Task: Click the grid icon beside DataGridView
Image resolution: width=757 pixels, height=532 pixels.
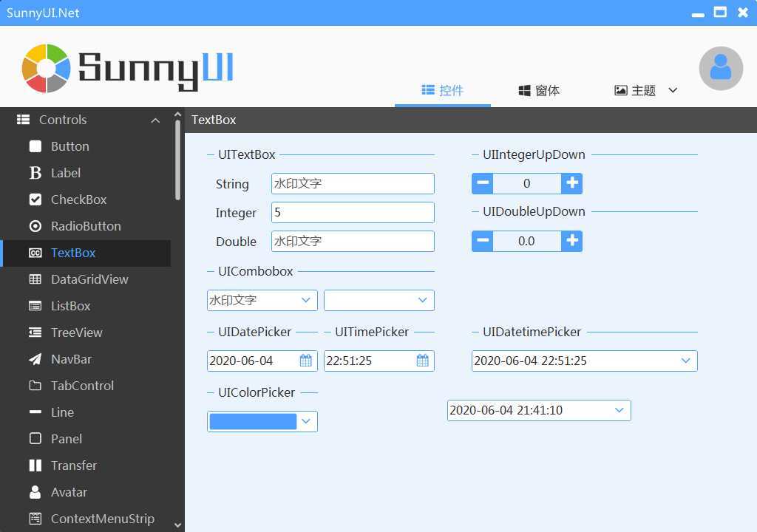Action: [x=35, y=279]
